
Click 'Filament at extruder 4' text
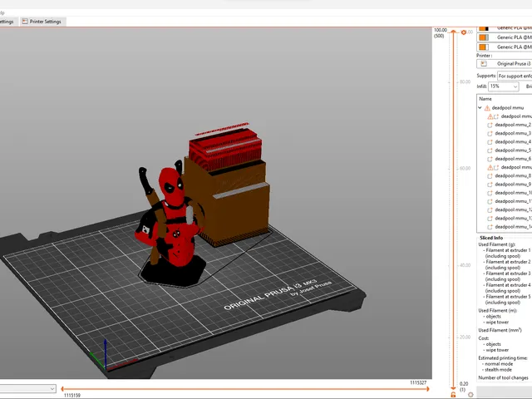tap(508, 285)
